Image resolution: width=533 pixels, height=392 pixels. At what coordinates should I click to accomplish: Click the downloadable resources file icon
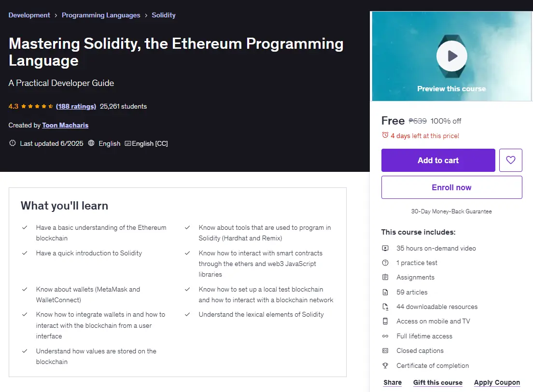pyautogui.click(x=385, y=307)
